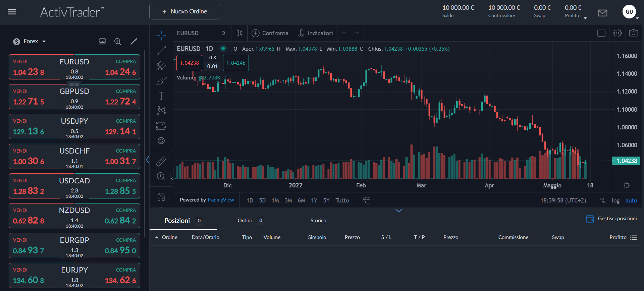
Task: Select the prediction and measurement tool
Action: point(161,126)
